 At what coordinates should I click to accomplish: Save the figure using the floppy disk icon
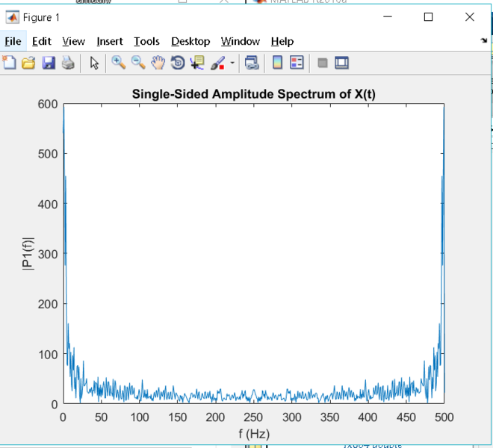(49, 63)
